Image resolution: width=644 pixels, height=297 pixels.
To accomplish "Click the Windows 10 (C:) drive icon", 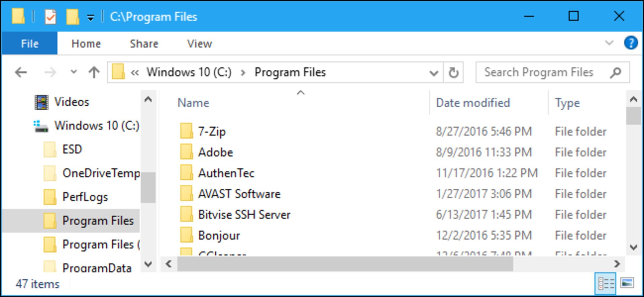I will (x=41, y=126).
